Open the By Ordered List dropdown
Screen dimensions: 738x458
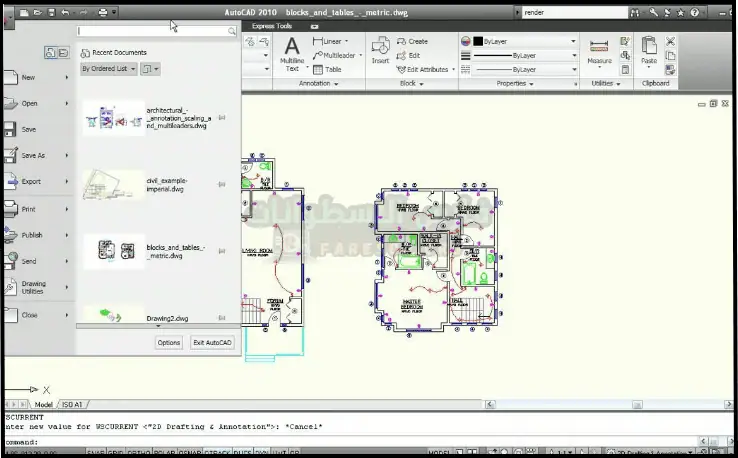(106, 69)
